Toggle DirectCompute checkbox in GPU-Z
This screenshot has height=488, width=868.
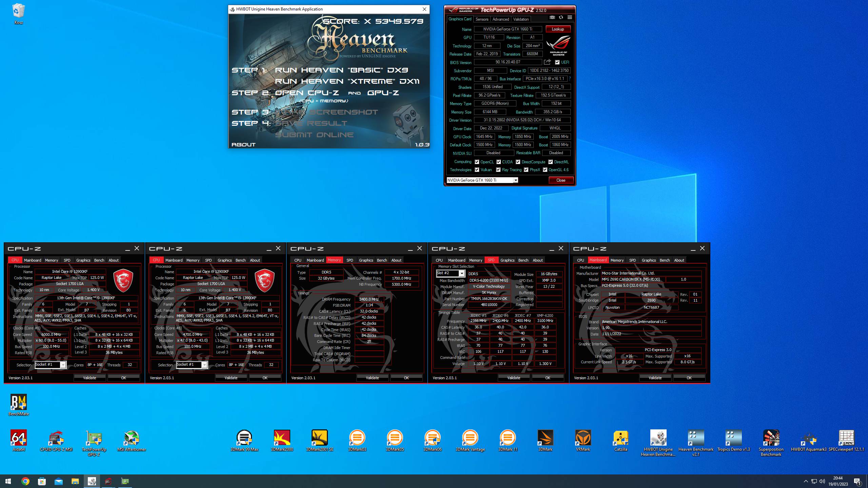pos(518,162)
